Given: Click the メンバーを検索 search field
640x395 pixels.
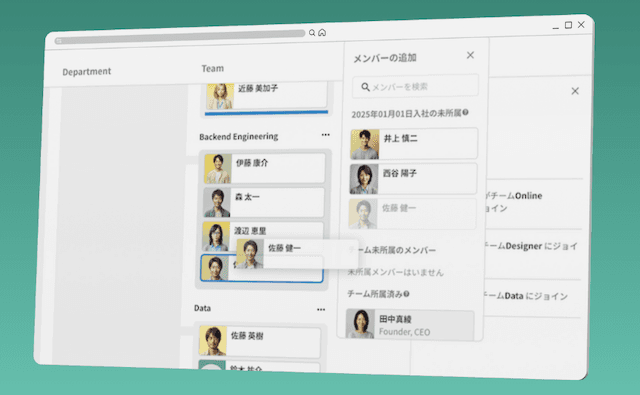Looking at the screenshot, I should tap(415, 86).
